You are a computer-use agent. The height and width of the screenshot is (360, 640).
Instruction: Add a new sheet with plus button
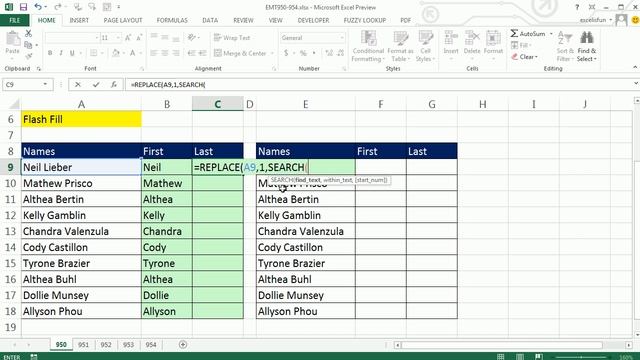coord(183,345)
